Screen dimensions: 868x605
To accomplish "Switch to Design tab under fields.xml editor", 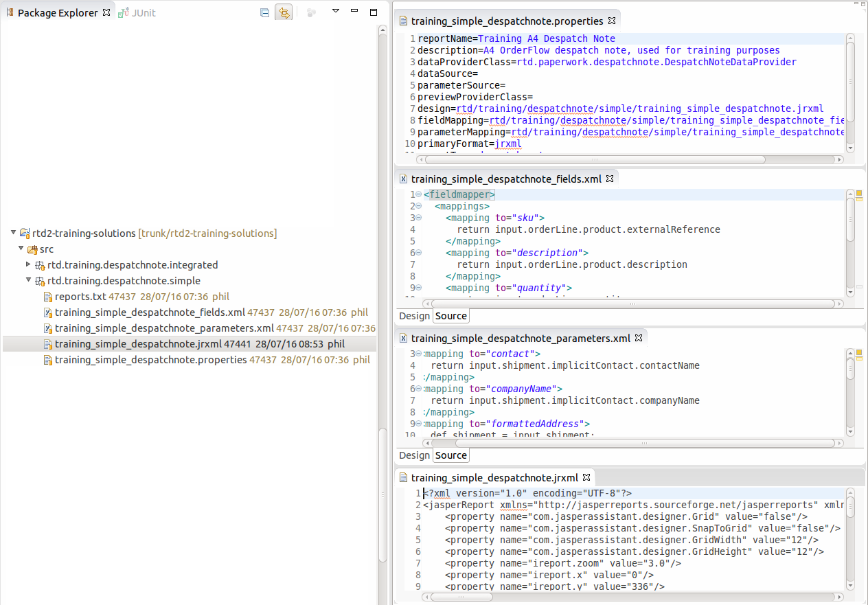I will [x=414, y=315].
